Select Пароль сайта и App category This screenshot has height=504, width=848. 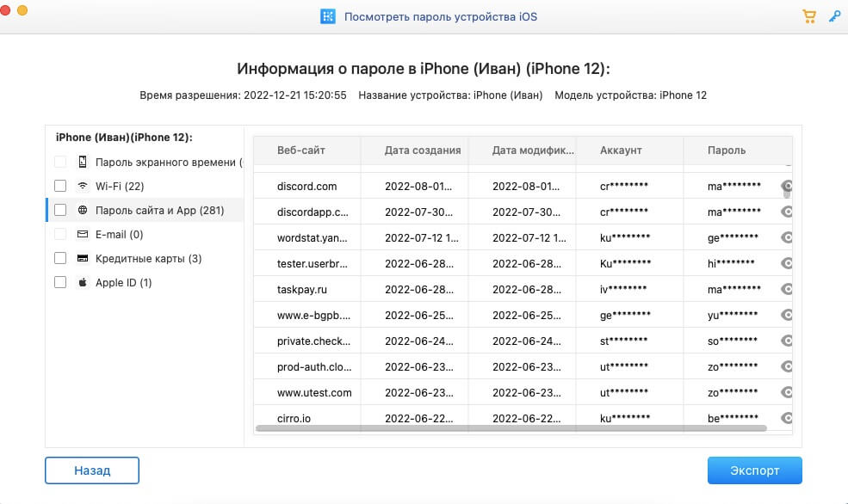click(148, 210)
